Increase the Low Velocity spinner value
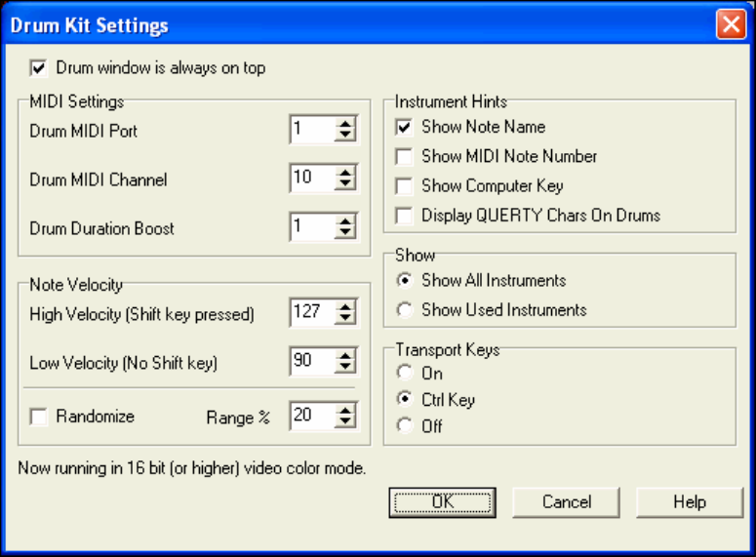Screen dimensions: 756x557 click(x=344, y=355)
